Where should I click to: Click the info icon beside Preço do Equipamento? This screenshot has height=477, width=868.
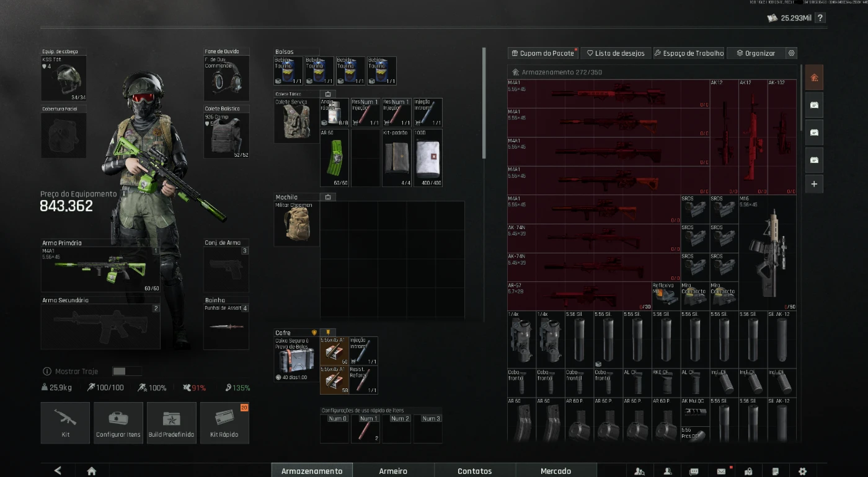coord(124,194)
